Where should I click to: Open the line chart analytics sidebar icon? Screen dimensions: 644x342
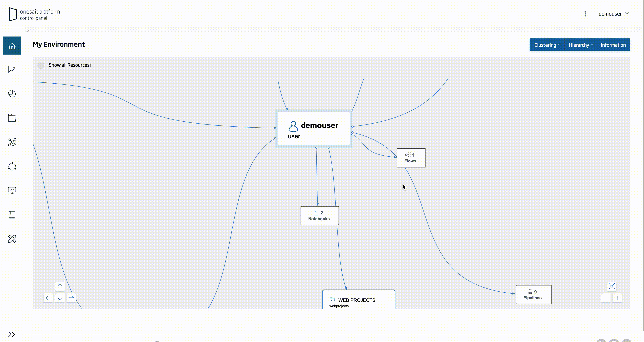(x=12, y=70)
